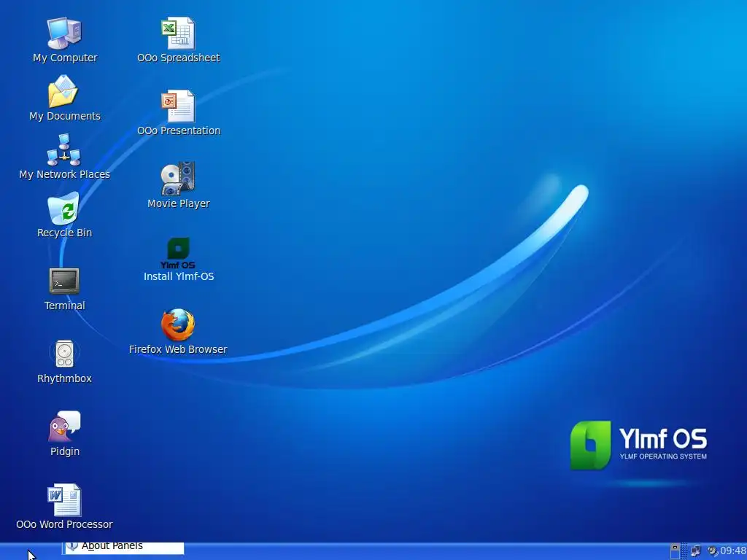
Task: Select the Recycle Bin icon
Action: coord(63,208)
